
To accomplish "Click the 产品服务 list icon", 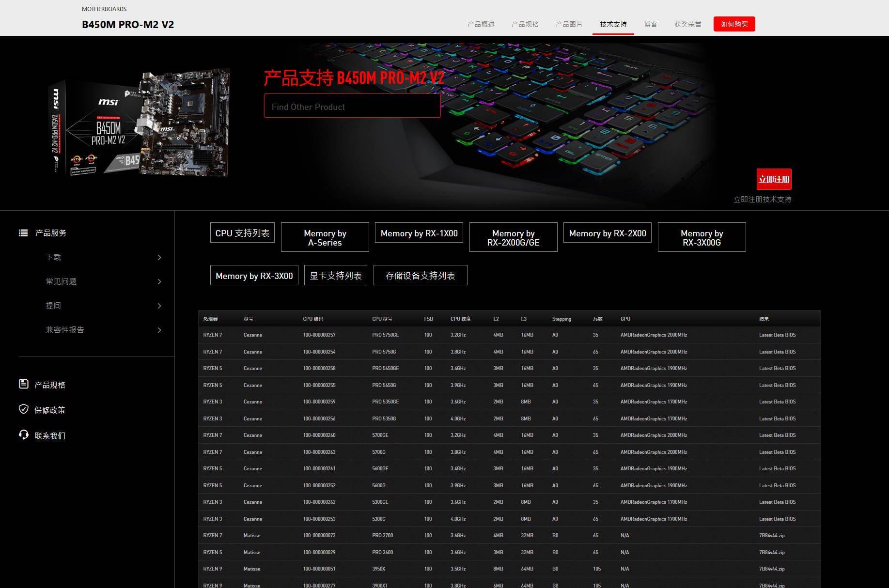I will (23, 233).
